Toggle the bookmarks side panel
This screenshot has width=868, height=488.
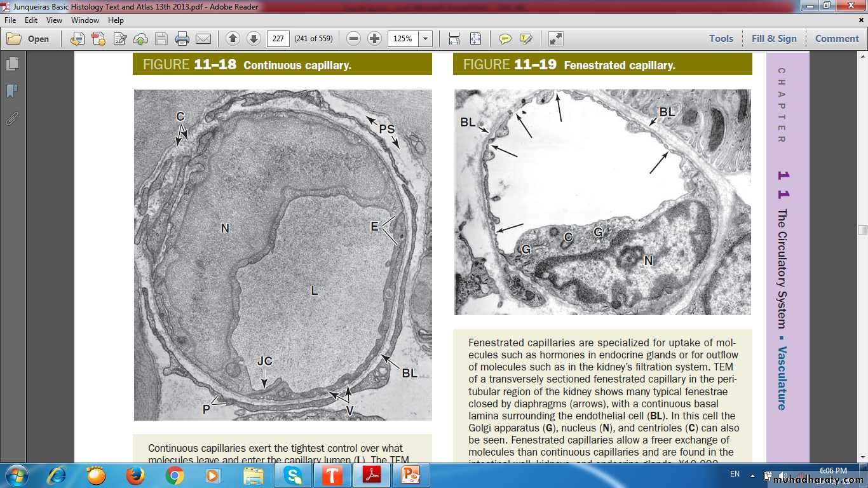[11, 91]
